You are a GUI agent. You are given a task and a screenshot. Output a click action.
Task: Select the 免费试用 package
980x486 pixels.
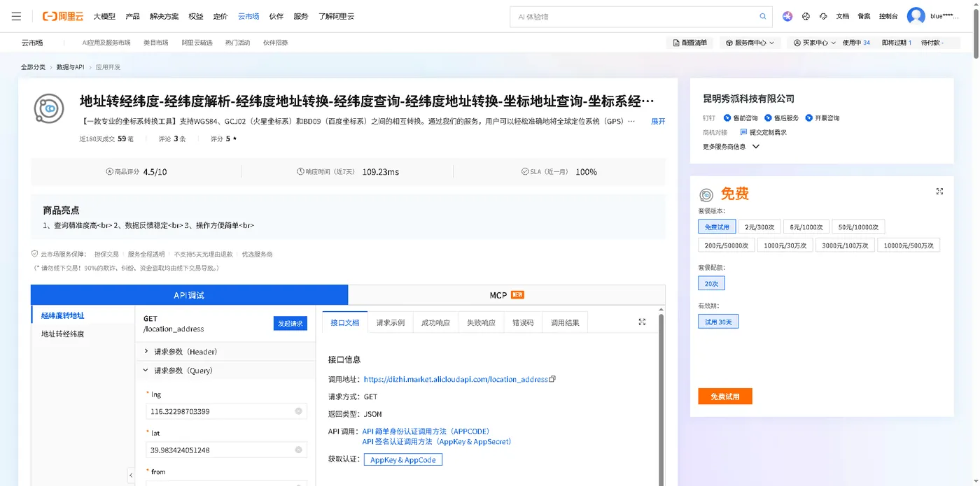pos(717,227)
